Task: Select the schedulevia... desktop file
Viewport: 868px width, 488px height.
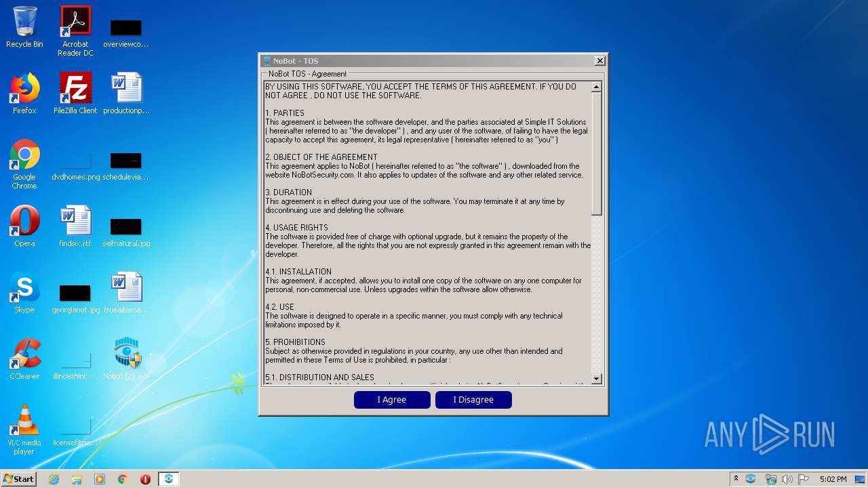Action: point(126,167)
